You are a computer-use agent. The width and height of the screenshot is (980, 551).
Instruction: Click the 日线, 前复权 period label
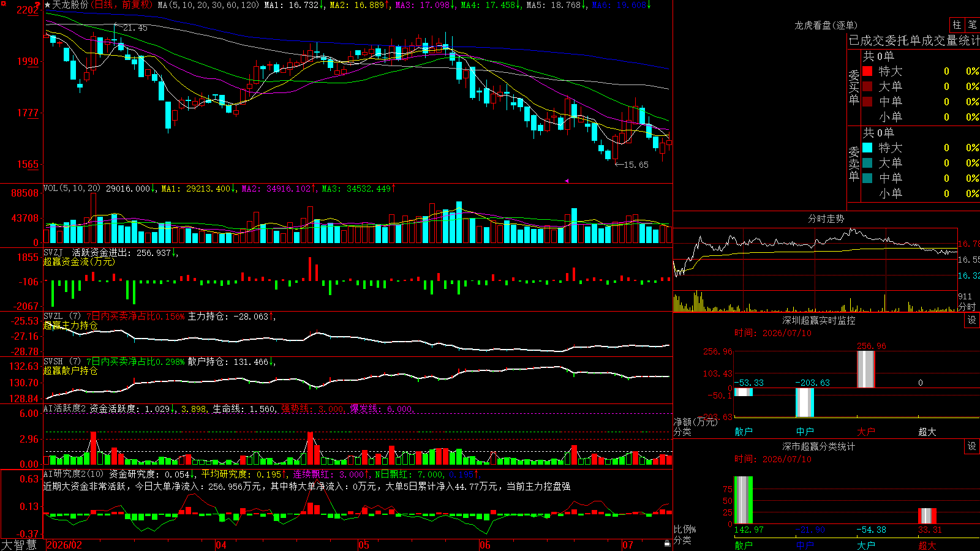(x=122, y=5)
